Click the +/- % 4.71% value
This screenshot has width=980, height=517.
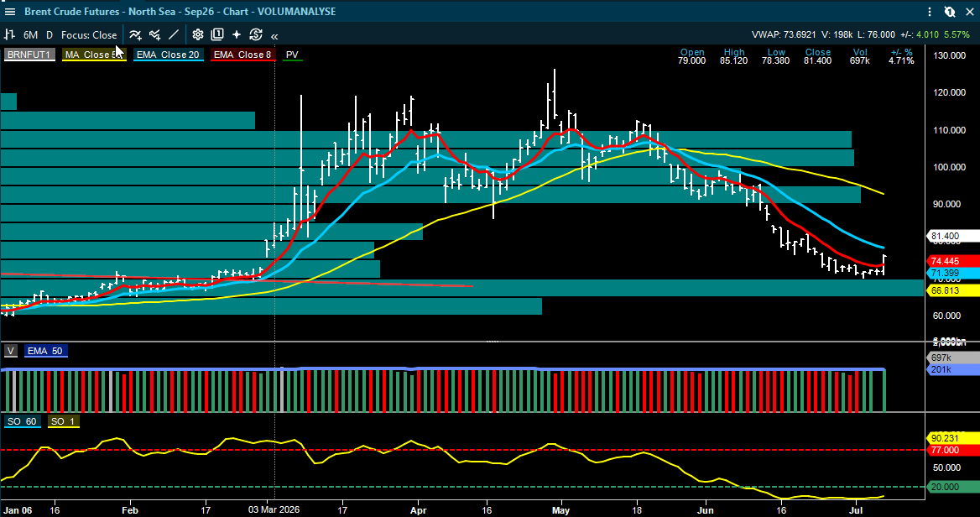(902, 60)
